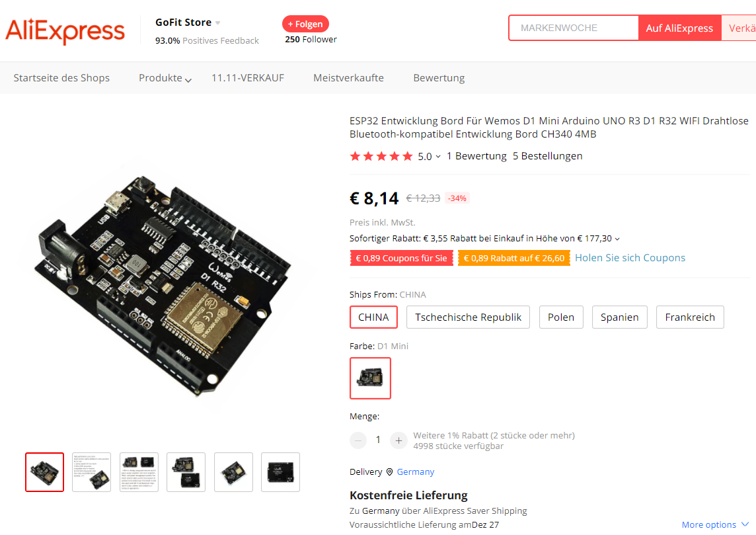The width and height of the screenshot is (756, 535).
Task: Choose Polen as shipping origin
Action: (x=561, y=317)
